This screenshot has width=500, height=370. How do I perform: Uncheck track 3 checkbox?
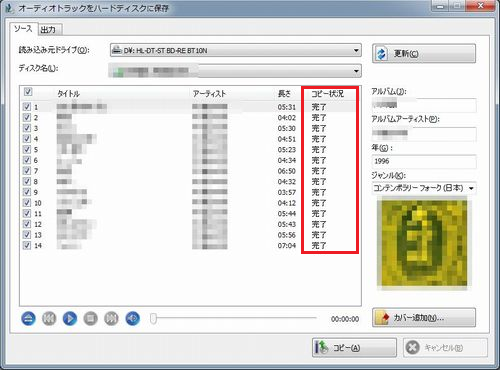pos(27,128)
